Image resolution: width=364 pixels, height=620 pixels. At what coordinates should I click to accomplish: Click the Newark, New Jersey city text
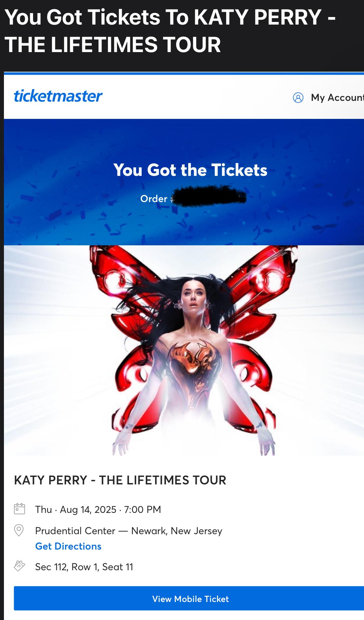tap(177, 531)
